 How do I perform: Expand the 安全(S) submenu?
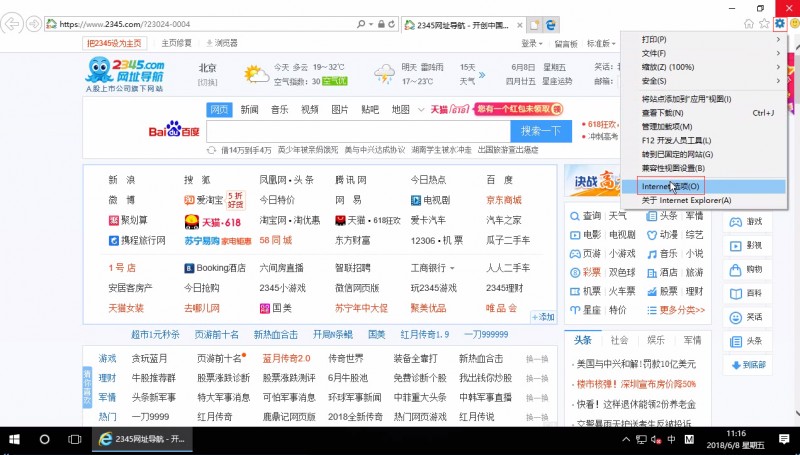click(x=703, y=81)
